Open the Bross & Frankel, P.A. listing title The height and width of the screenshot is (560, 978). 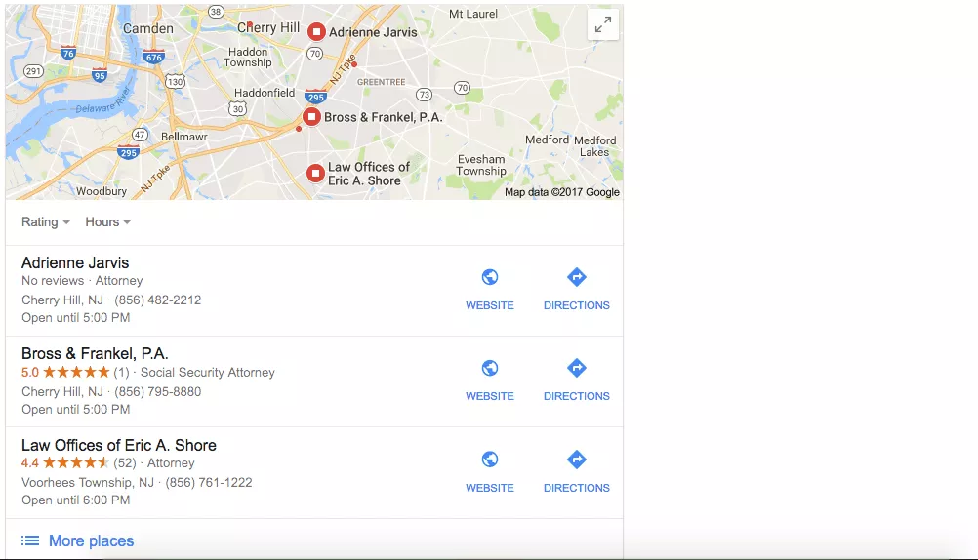pyautogui.click(x=95, y=353)
